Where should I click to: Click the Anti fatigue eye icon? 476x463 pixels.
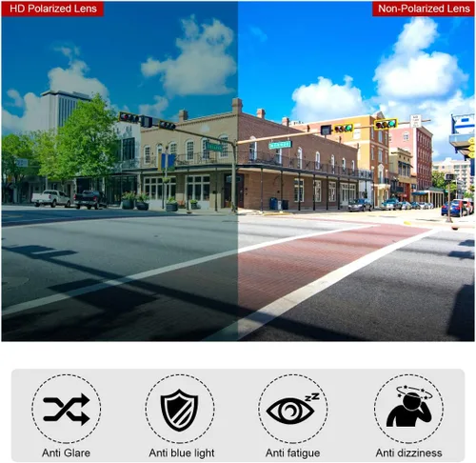[x=292, y=409]
